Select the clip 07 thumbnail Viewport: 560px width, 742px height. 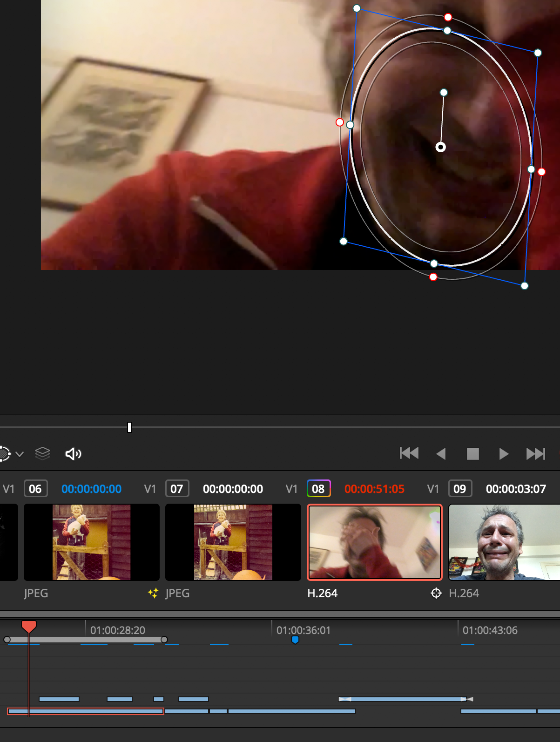pos(233,542)
